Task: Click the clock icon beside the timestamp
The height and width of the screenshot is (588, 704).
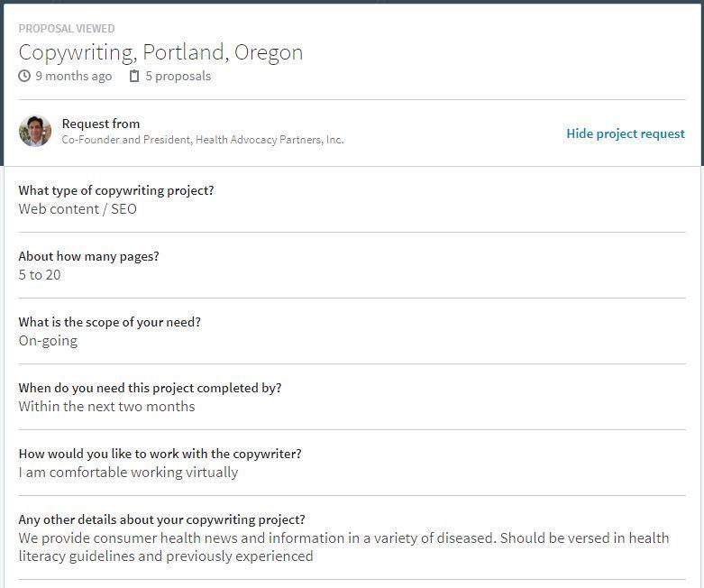Action: click(x=24, y=77)
